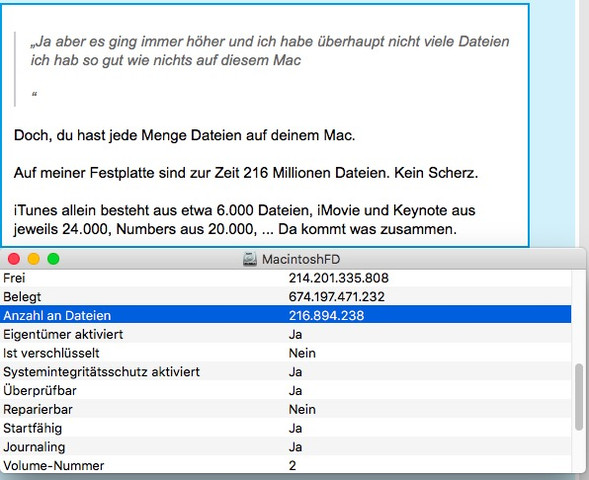589x480 pixels.
Task: Select the Volume-Nummer row
Action: [x=285, y=465]
